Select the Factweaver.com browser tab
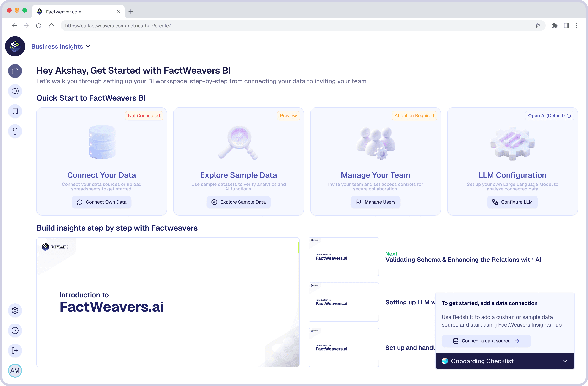 coord(78,12)
